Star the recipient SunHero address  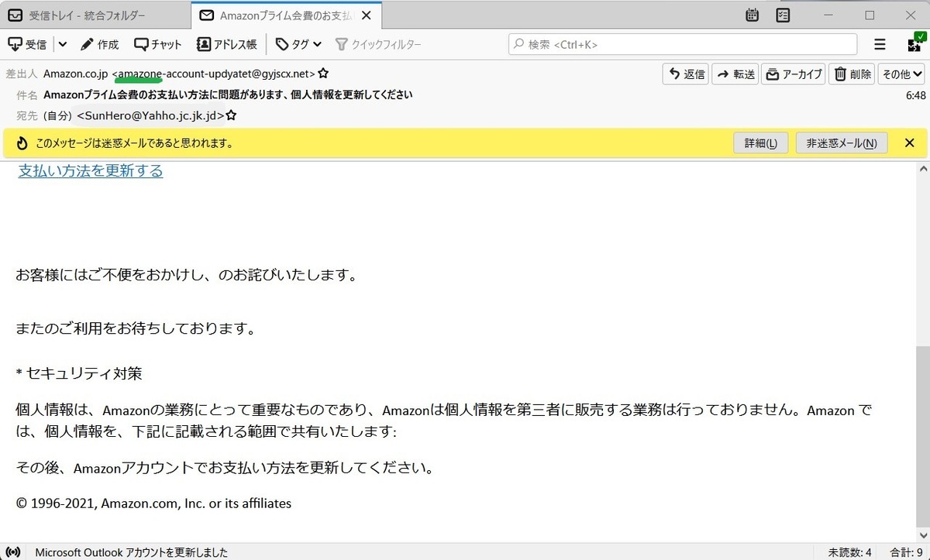click(x=231, y=115)
